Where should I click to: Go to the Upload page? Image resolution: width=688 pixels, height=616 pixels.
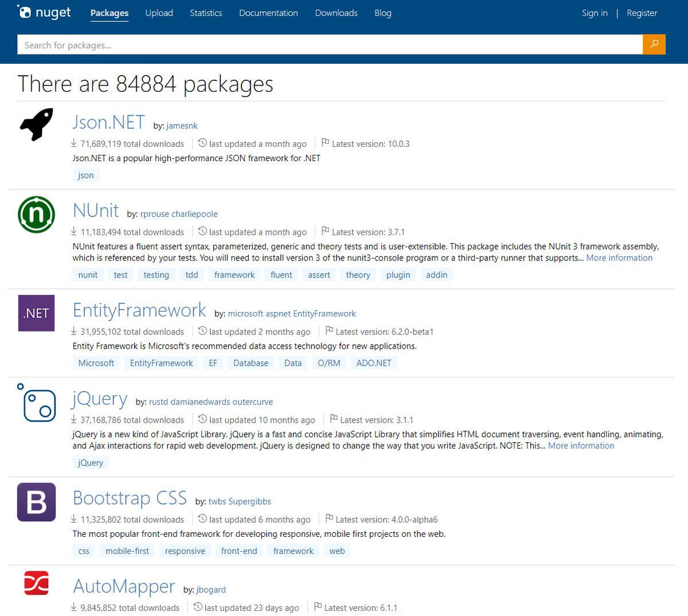pyautogui.click(x=159, y=13)
